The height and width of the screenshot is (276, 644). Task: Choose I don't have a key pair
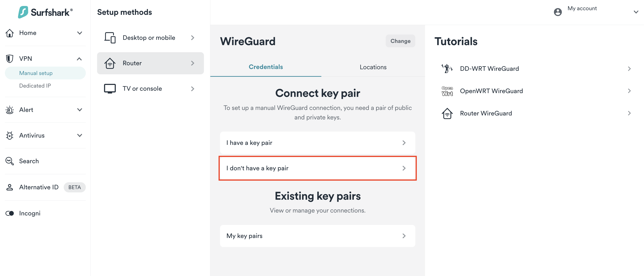click(x=317, y=168)
